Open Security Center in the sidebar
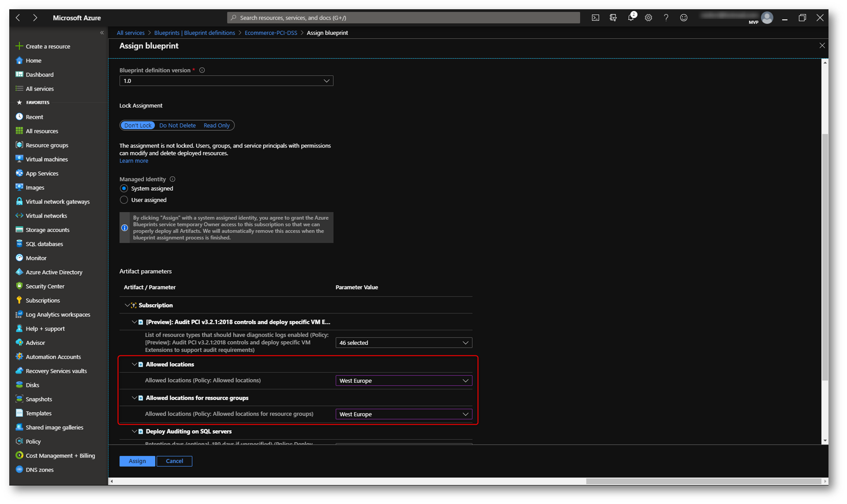The image size is (847, 504). 45,286
